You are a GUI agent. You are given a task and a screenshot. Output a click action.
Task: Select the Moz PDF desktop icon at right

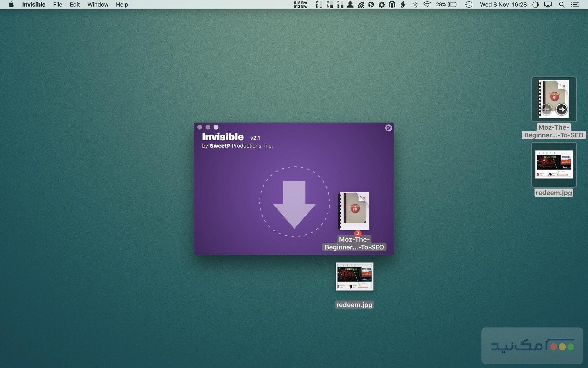click(554, 99)
